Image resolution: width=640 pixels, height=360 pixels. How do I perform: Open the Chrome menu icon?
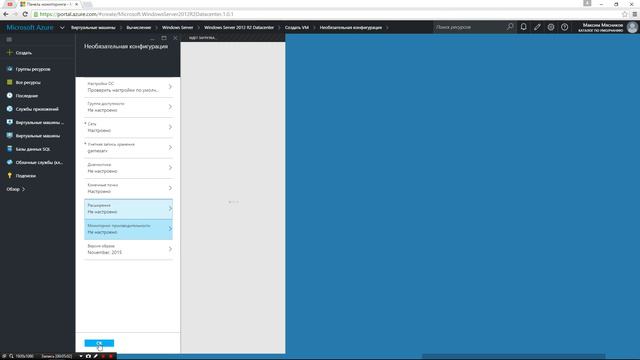[635, 14]
